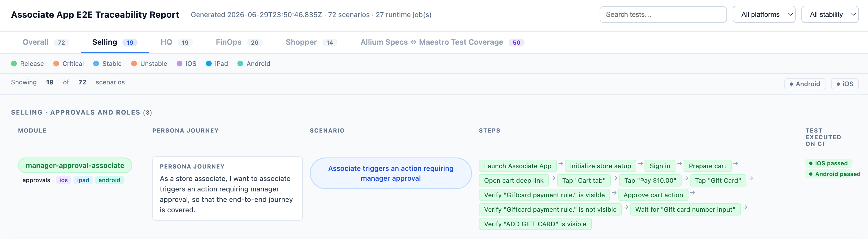Image resolution: width=868 pixels, height=239 pixels.
Task: Open the All platforms dropdown
Action: [x=764, y=15]
